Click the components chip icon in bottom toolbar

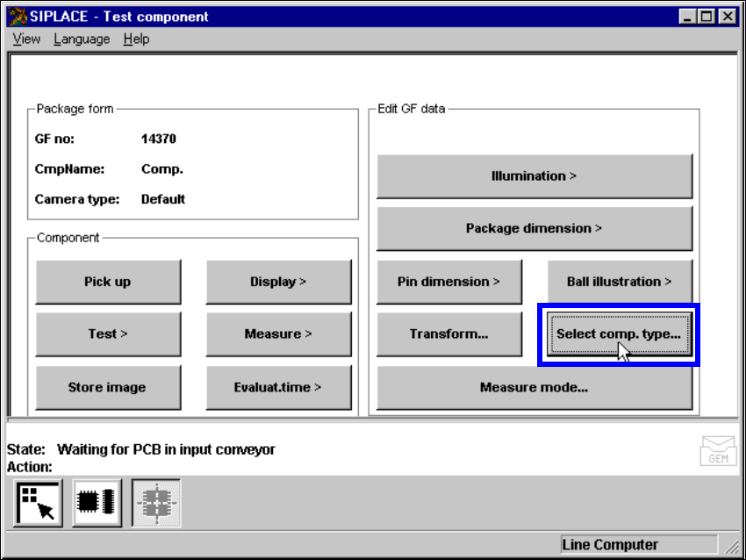tap(97, 503)
